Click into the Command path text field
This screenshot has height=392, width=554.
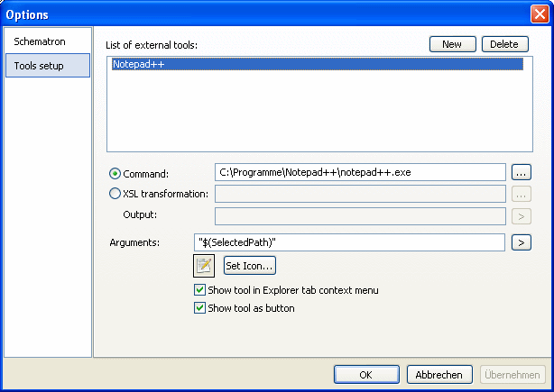[360, 172]
